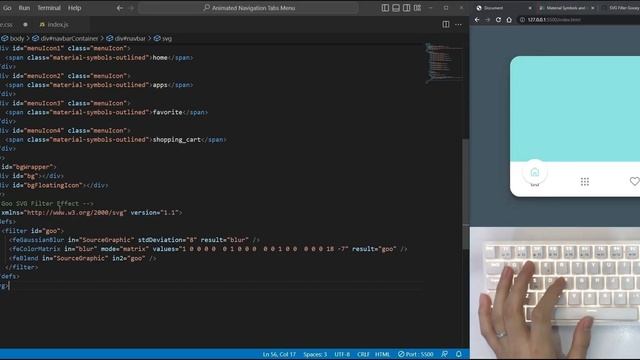Toggle primary sidebar layout icon
This screenshot has height=360, width=640.
(385, 8)
